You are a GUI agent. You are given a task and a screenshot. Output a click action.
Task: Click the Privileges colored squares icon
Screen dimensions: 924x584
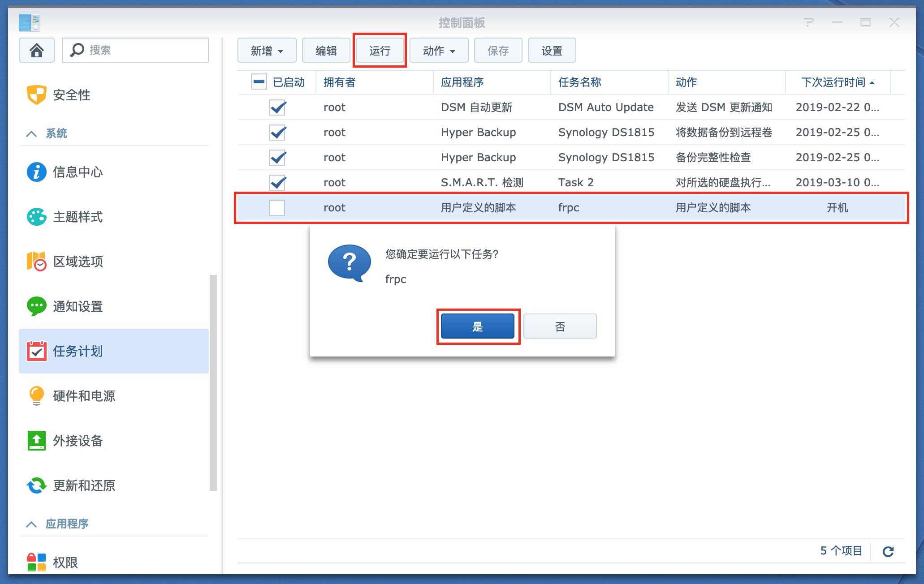pos(36,562)
